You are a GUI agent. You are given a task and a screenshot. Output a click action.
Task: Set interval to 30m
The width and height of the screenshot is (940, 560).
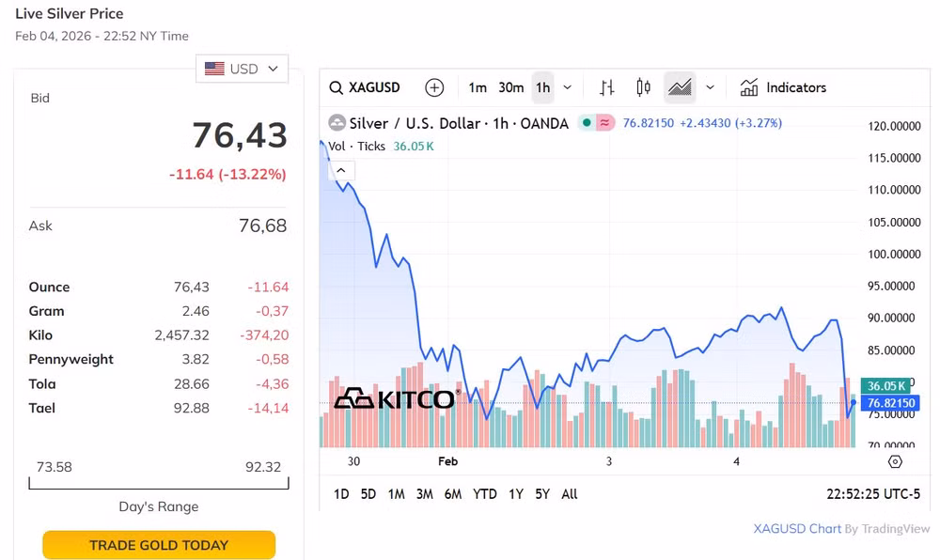[x=510, y=88]
